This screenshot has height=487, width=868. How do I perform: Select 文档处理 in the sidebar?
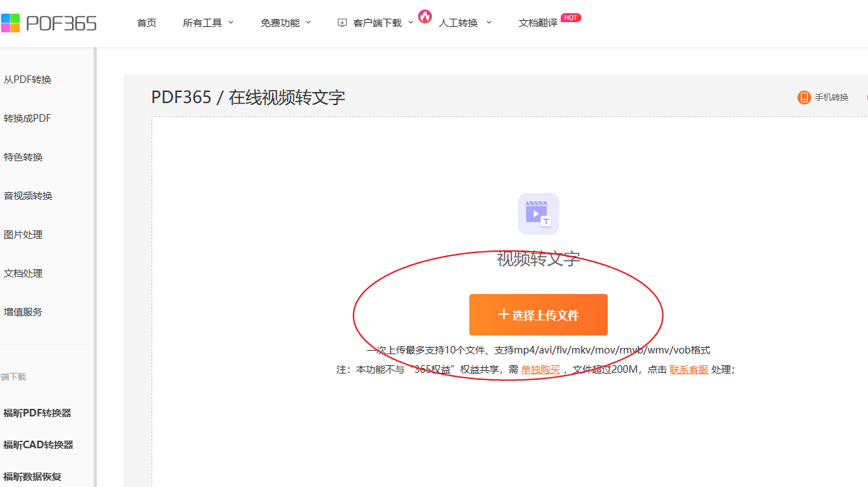(x=24, y=273)
